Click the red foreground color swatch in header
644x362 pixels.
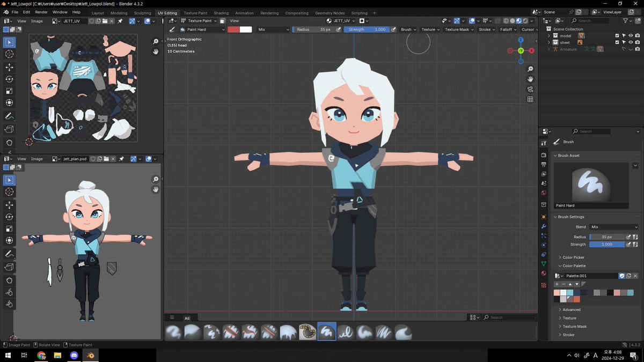tap(233, 29)
